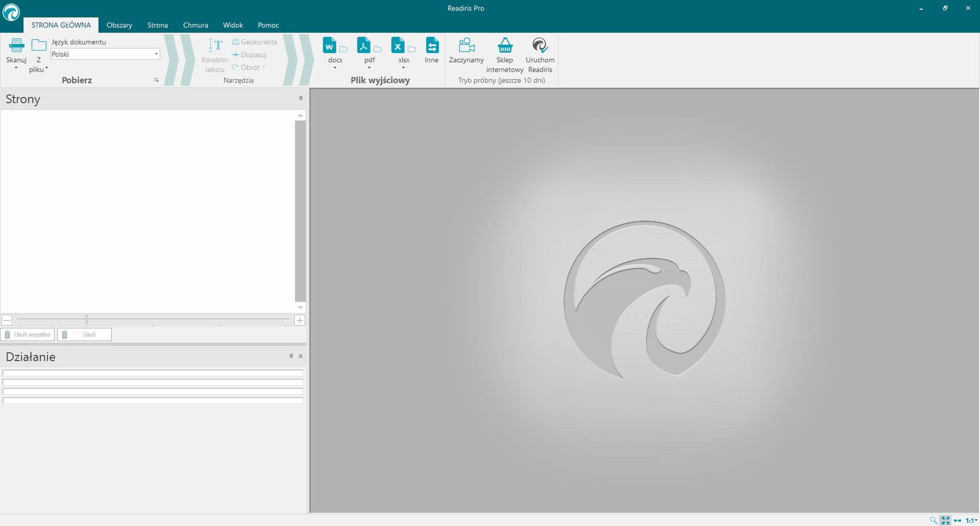Click the Strony panel title
The width and height of the screenshot is (980, 526).
click(23, 99)
